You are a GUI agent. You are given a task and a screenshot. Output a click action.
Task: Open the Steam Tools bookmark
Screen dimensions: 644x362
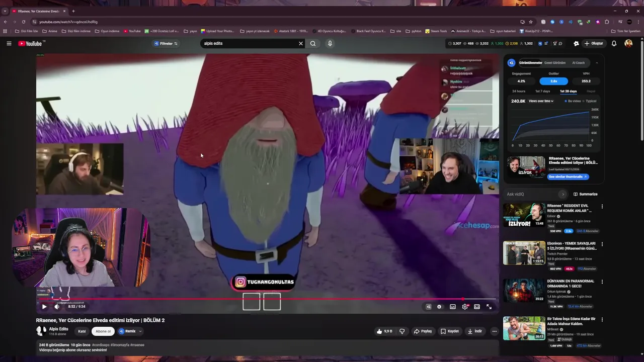[x=436, y=31]
